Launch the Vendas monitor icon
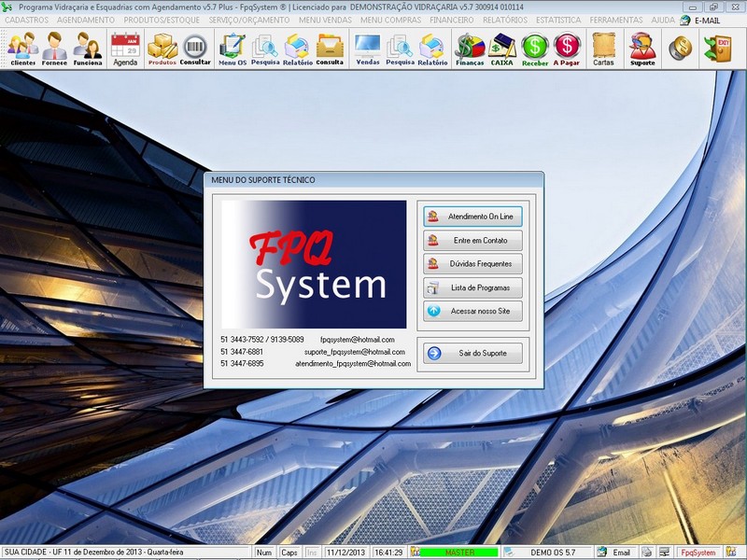This screenshot has height=560, width=747. click(367, 49)
